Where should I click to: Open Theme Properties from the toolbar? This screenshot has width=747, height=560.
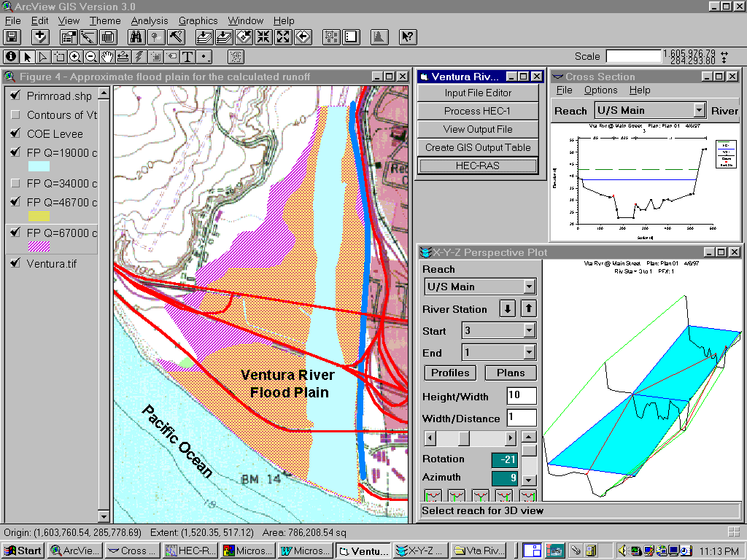tap(69, 36)
